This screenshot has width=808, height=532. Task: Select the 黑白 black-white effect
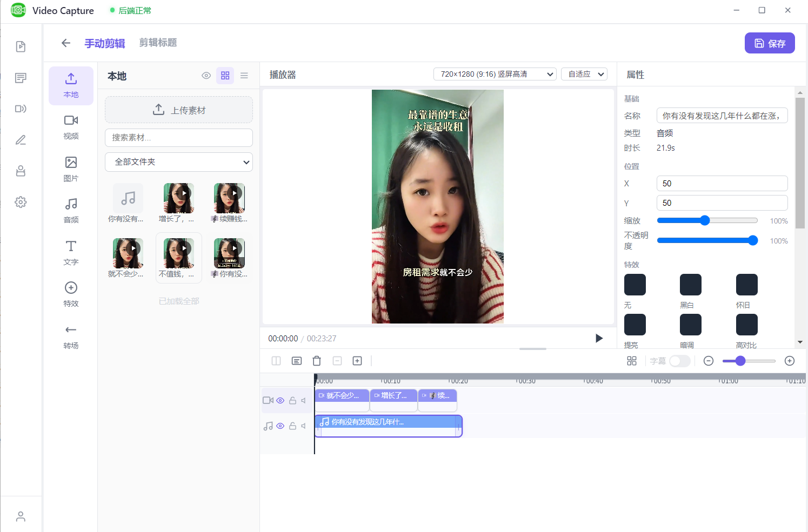pos(691,285)
